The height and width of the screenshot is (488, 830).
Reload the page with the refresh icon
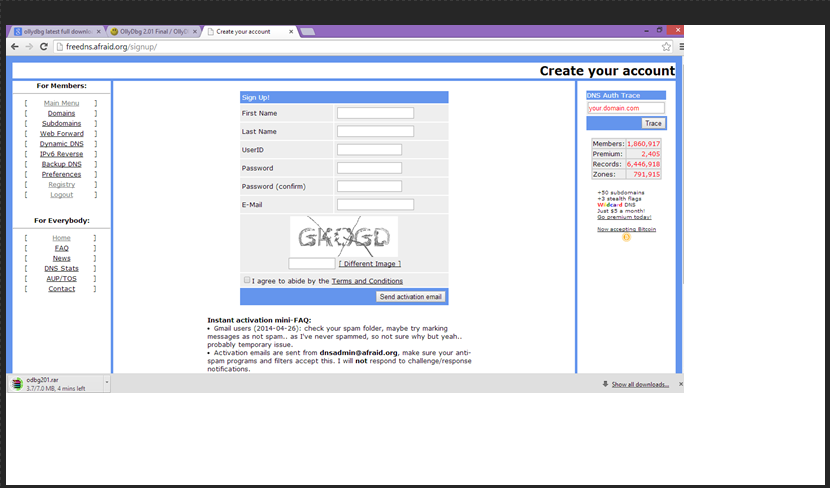click(44, 47)
